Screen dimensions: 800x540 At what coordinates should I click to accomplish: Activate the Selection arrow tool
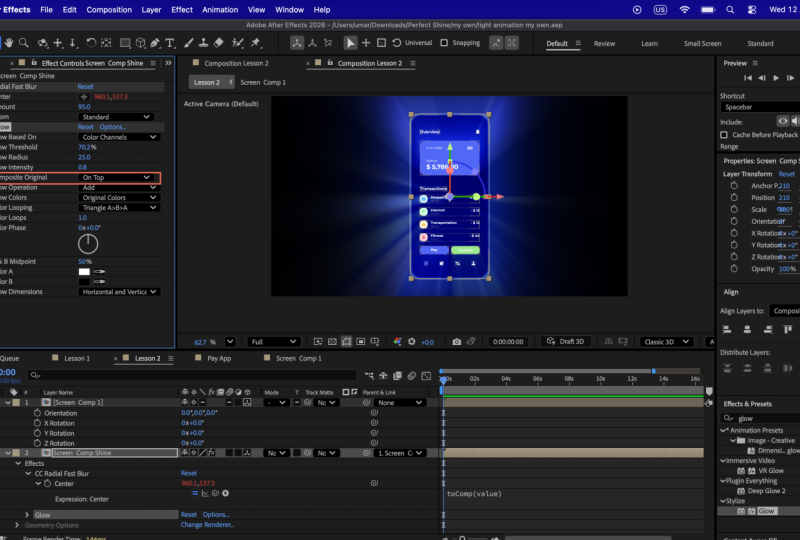(x=350, y=43)
